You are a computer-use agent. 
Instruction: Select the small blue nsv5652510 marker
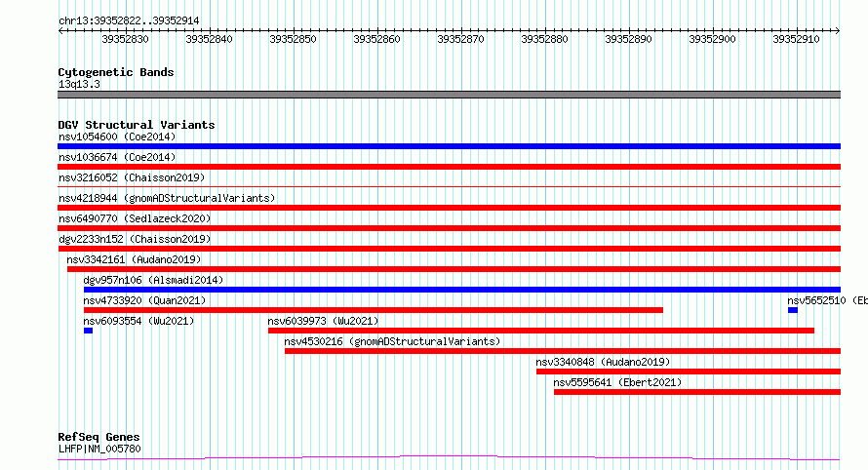coord(793,310)
